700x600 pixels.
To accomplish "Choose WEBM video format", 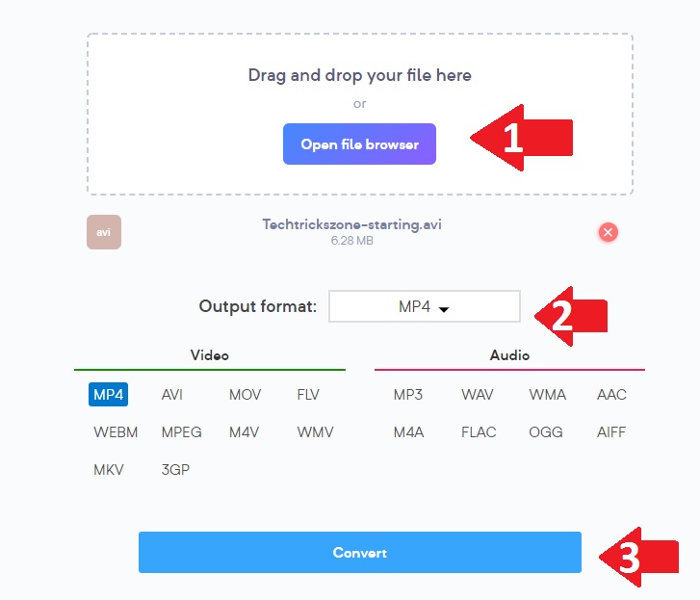I will tap(116, 432).
